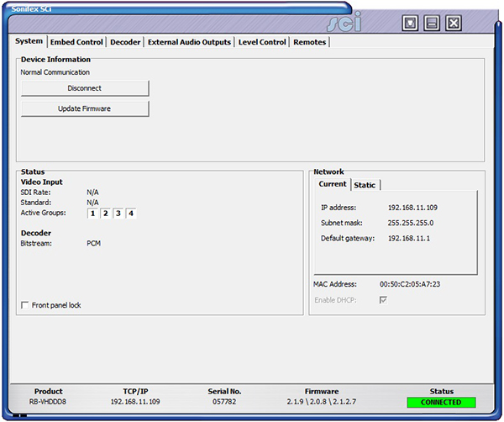Click IP address value 192.168.11.109 in Network
Image resolution: width=504 pixels, height=422 pixels.
click(x=412, y=208)
